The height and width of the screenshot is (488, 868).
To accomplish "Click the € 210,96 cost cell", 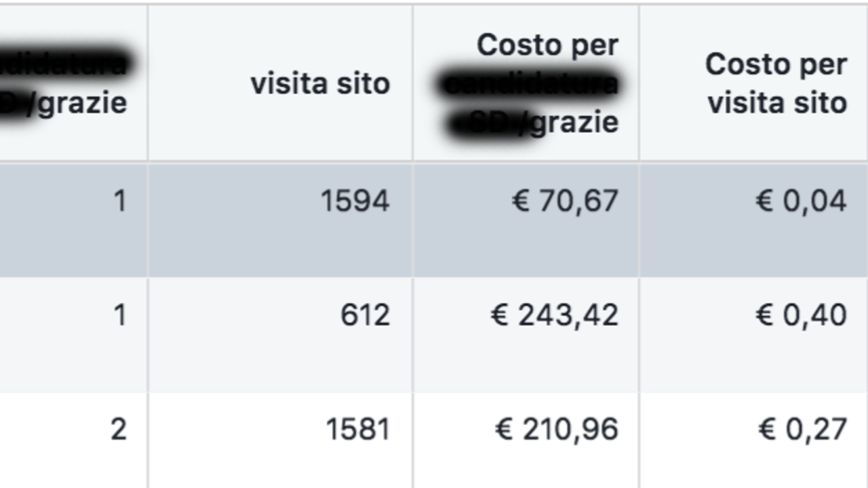I will click(557, 430).
